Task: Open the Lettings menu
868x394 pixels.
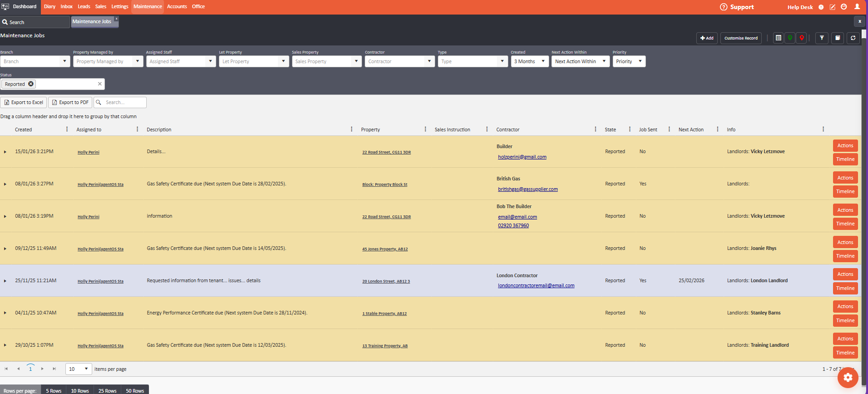Action: click(120, 6)
